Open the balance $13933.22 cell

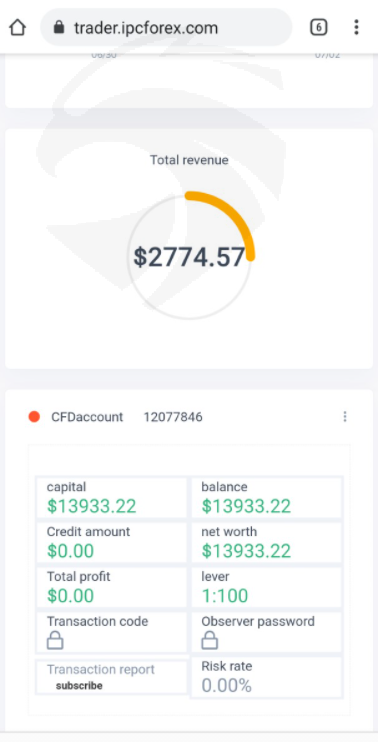coord(266,498)
